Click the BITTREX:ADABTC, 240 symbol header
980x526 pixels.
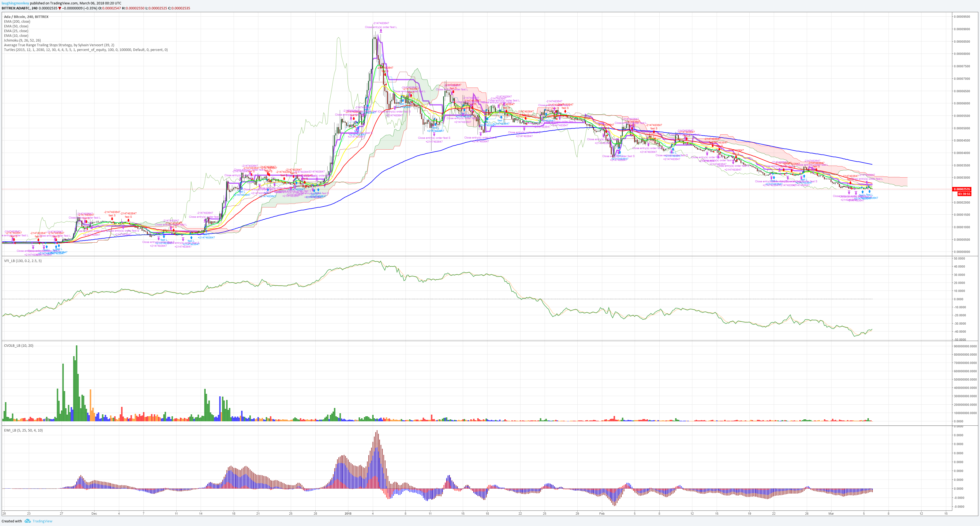click(x=19, y=8)
